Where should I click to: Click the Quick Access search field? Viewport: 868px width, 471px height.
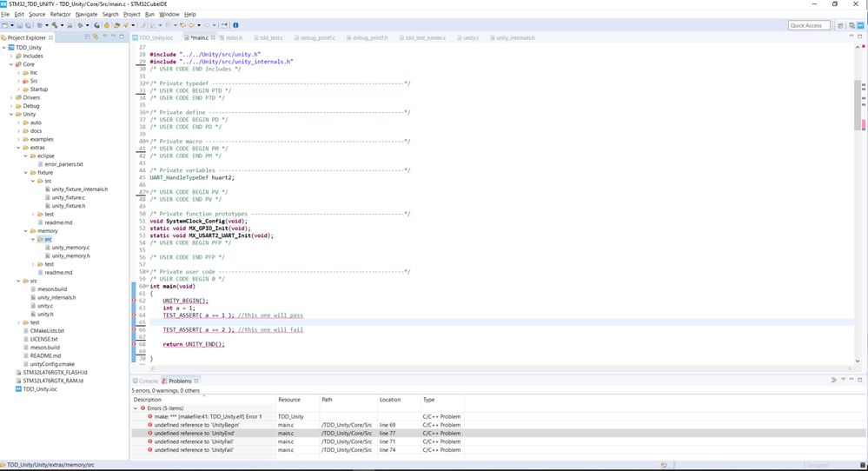[x=809, y=25]
